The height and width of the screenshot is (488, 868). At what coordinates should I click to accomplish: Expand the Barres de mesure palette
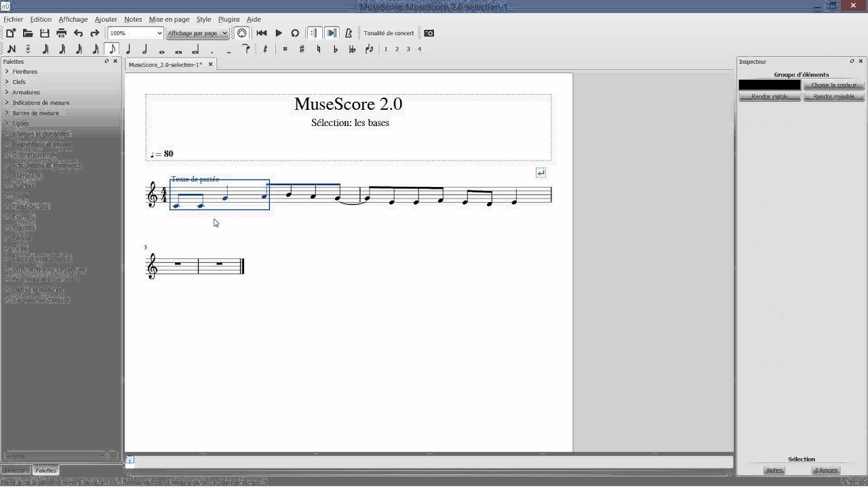[35, 113]
